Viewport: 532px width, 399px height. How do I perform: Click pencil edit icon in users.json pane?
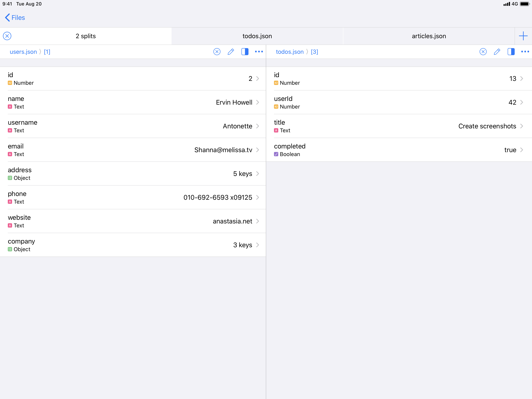(231, 52)
